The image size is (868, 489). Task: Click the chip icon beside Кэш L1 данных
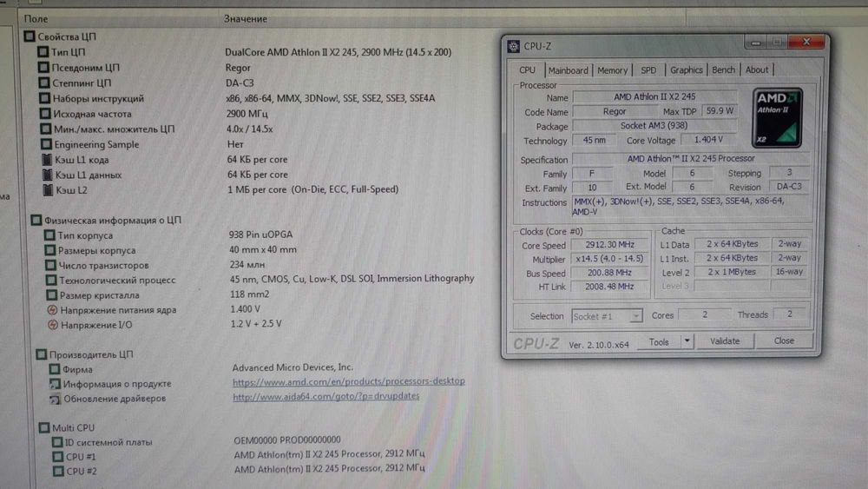coord(48,175)
